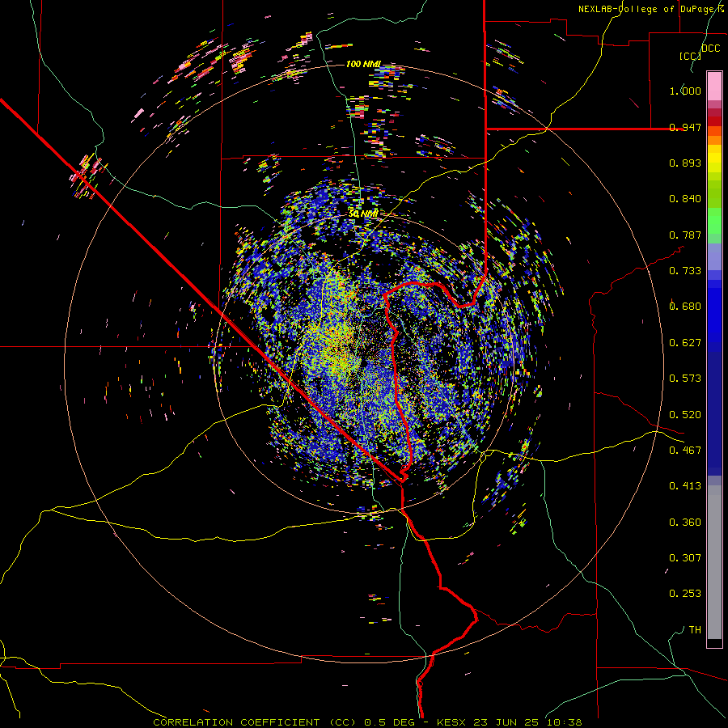Click the 0.360 legend value
The width and height of the screenshot is (728, 728).
pos(685,523)
